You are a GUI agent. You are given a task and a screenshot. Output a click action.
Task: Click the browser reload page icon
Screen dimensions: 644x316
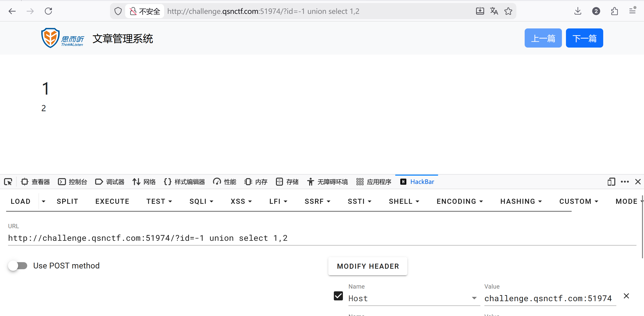48,11
